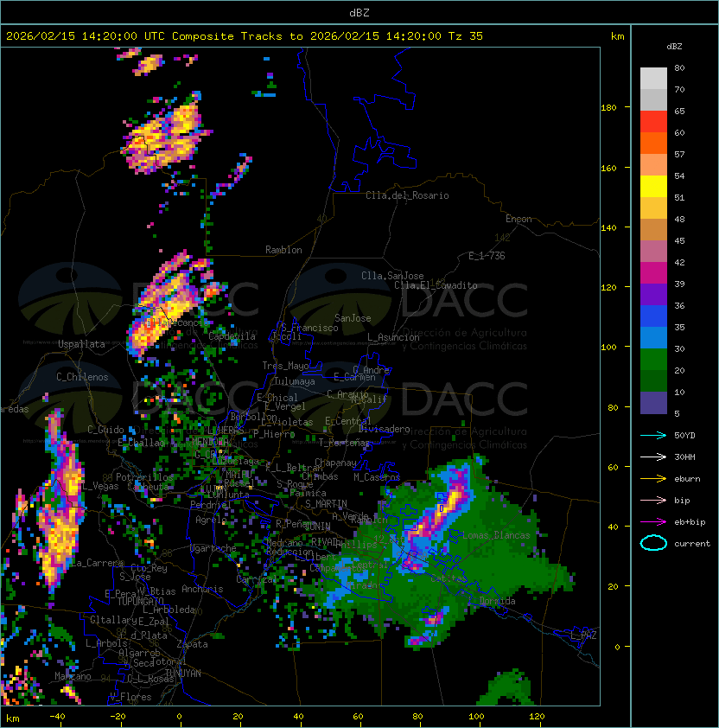The height and width of the screenshot is (728, 719).
Task: Click the 'Tz 35' label in header
Action: [x=466, y=36]
